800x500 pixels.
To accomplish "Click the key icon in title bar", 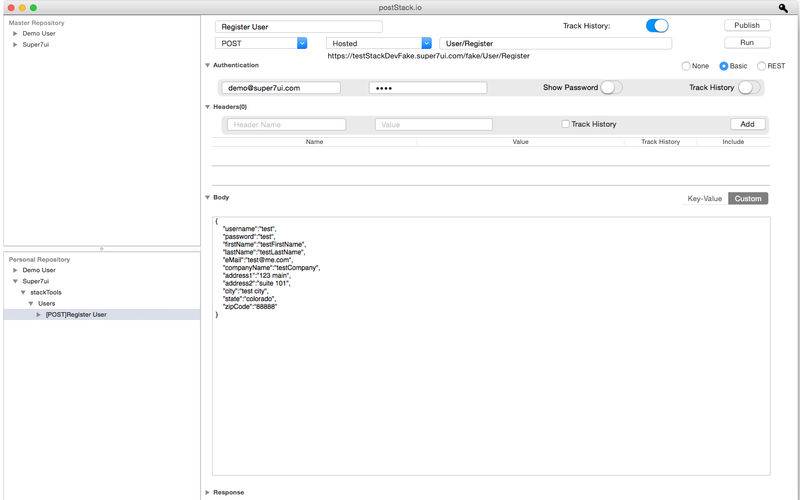I will click(783, 8).
